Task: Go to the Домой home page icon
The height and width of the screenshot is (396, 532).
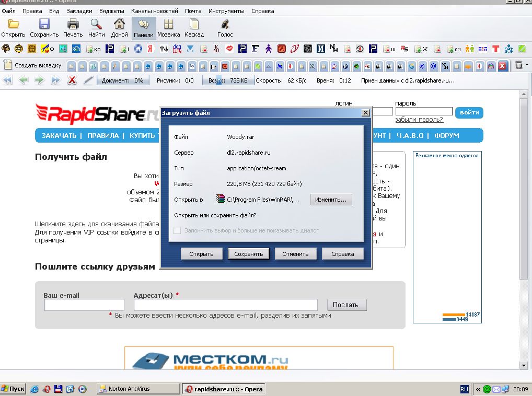Action: click(120, 24)
